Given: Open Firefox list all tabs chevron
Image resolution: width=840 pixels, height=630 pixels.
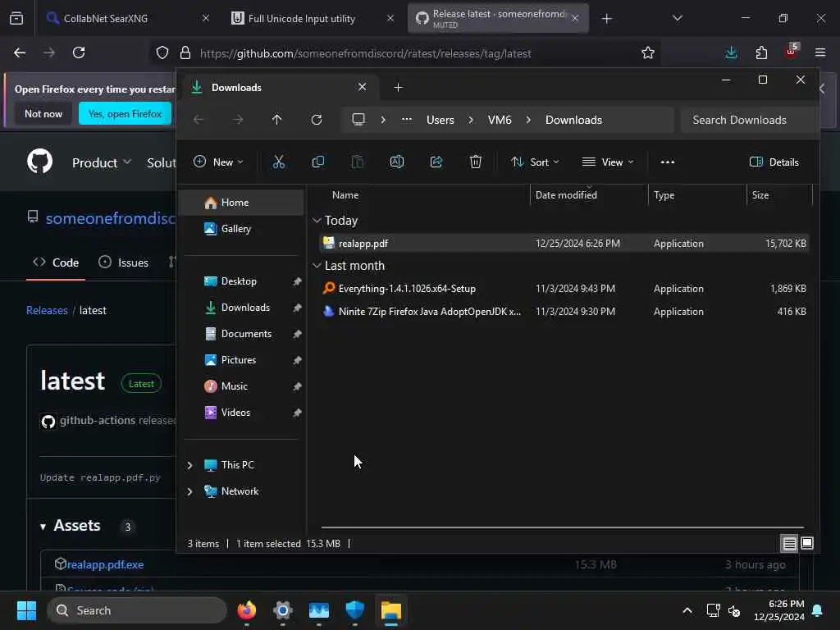Looking at the screenshot, I should tap(678, 18).
